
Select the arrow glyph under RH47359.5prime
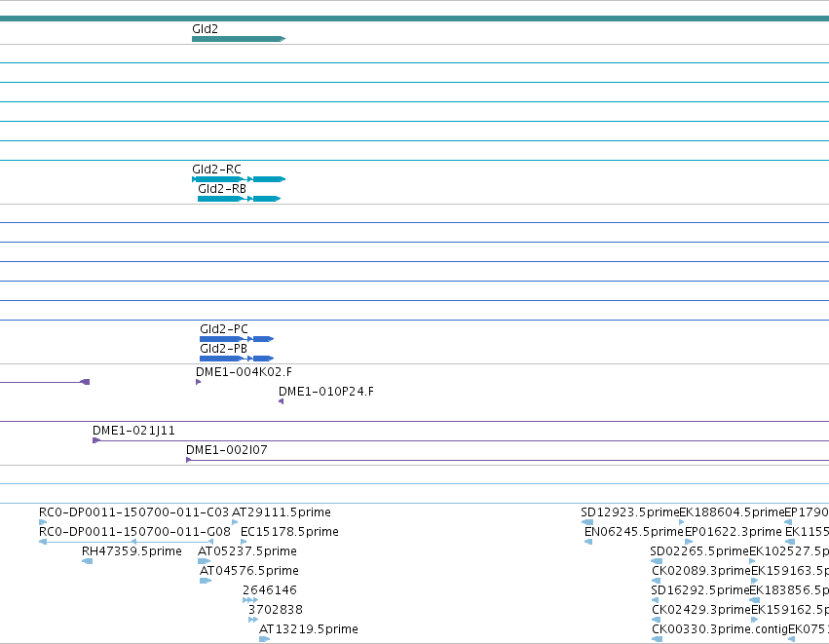point(88,561)
